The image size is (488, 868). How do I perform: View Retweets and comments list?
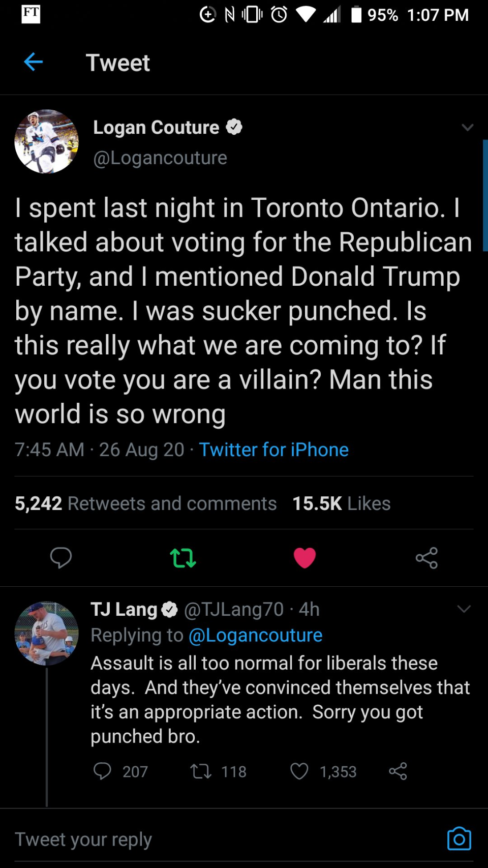click(145, 503)
